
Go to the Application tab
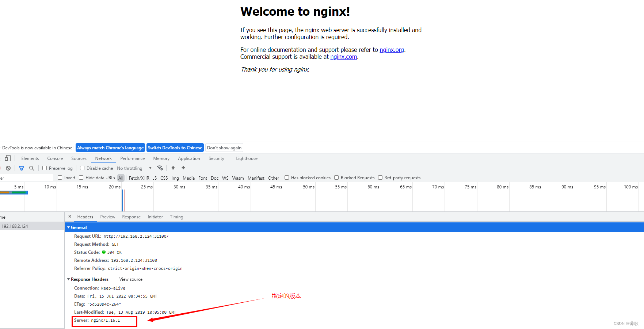(x=189, y=158)
